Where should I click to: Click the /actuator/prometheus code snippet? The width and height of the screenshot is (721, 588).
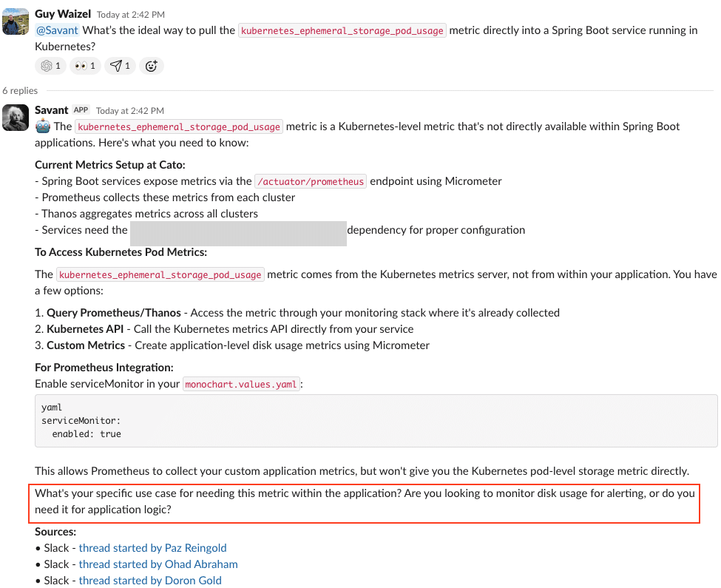tap(311, 181)
